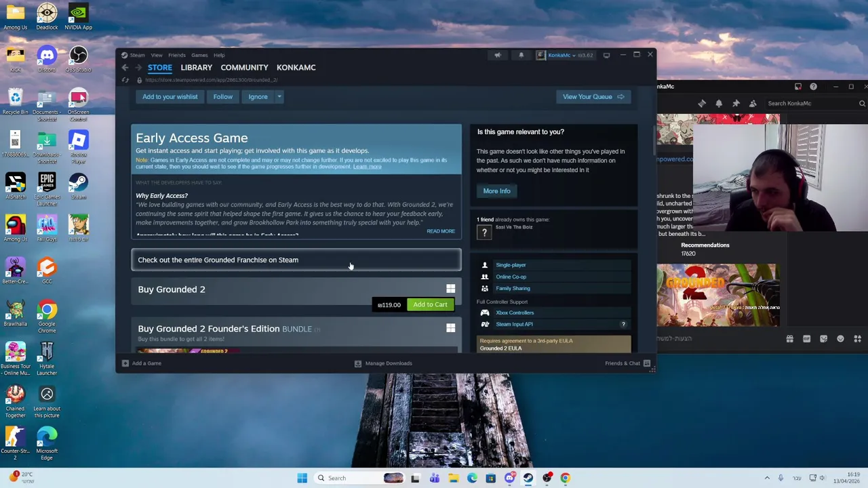Open NVIDIA App desktop icon
868x488 pixels.
78,17
